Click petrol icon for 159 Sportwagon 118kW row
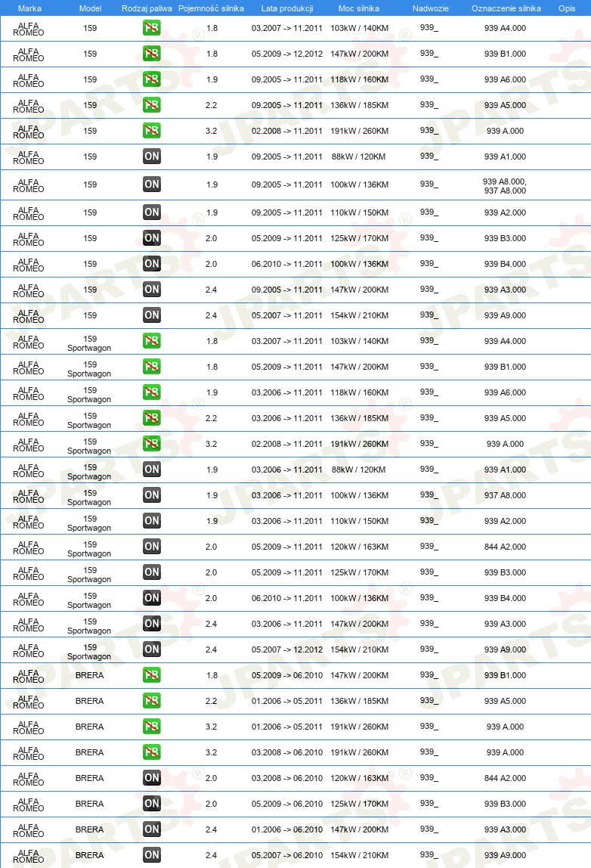The height and width of the screenshot is (868, 591). tap(152, 392)
